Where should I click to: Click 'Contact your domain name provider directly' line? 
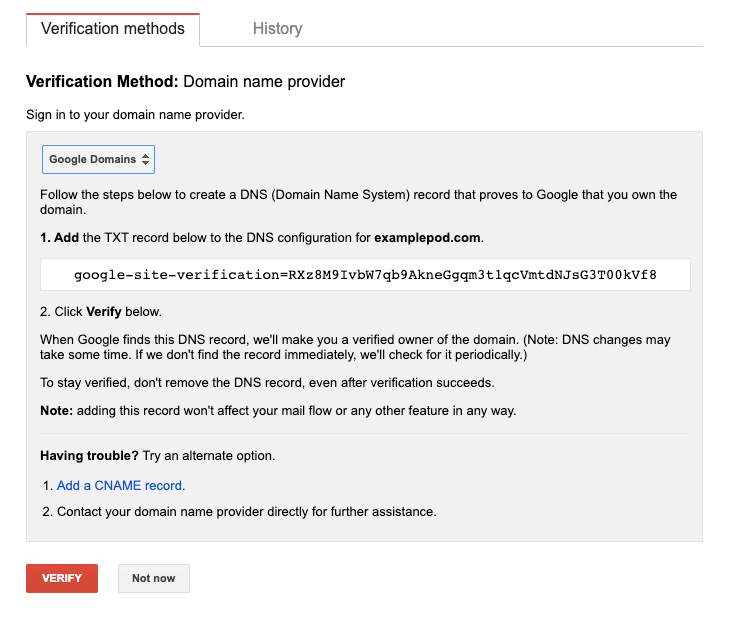(x=247, y=511)
